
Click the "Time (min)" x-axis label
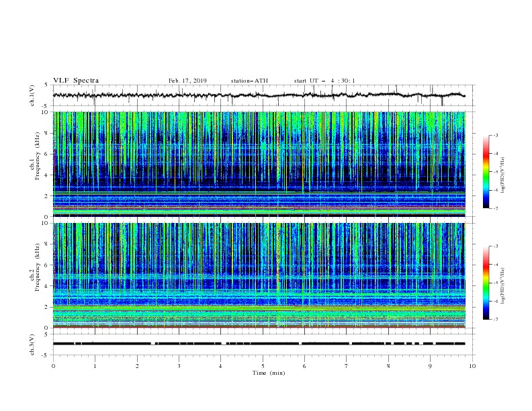pyautogui.click(x=269, y=373)
